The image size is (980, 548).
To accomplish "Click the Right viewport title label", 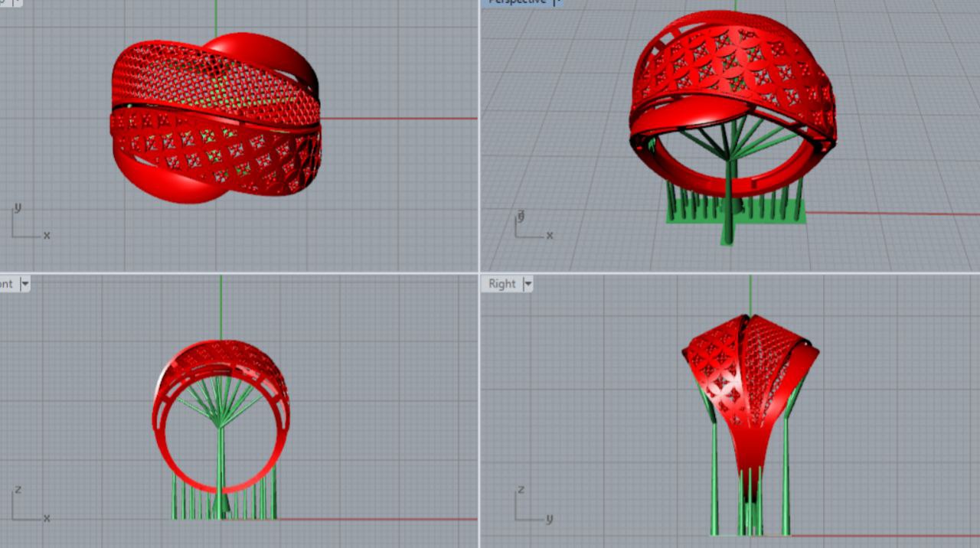I will point(501,284).
